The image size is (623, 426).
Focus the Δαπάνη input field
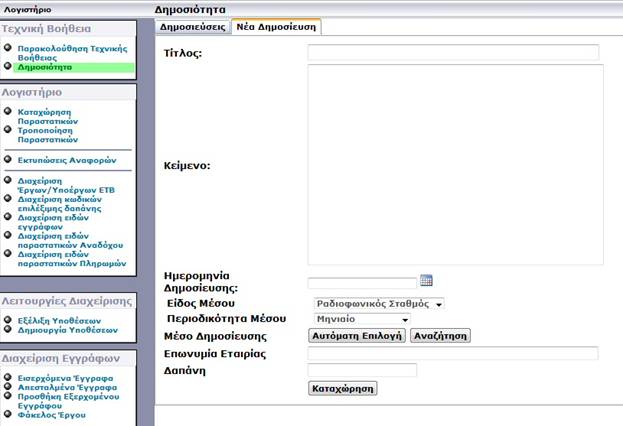[361, 370]
